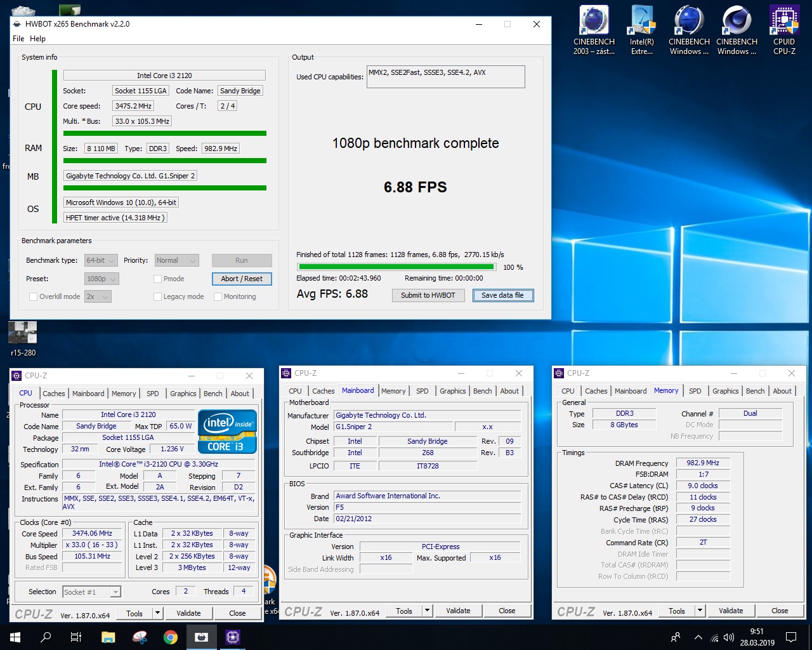
Task: Enable the Monitoring checkbox
Action: 218,296
